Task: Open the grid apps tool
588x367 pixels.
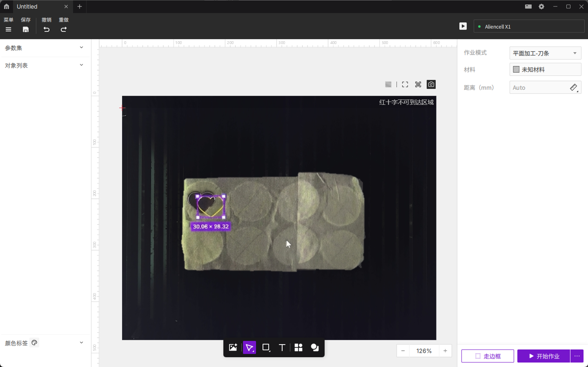Action: 298,347
